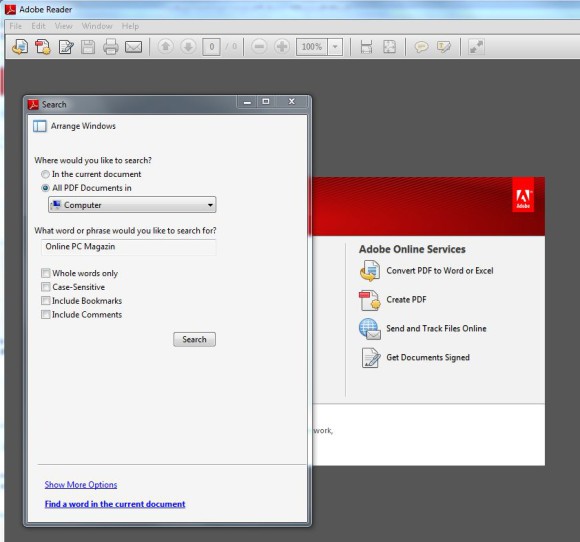Select In the current document option
The image size is (580, 542).
(45, 174)
